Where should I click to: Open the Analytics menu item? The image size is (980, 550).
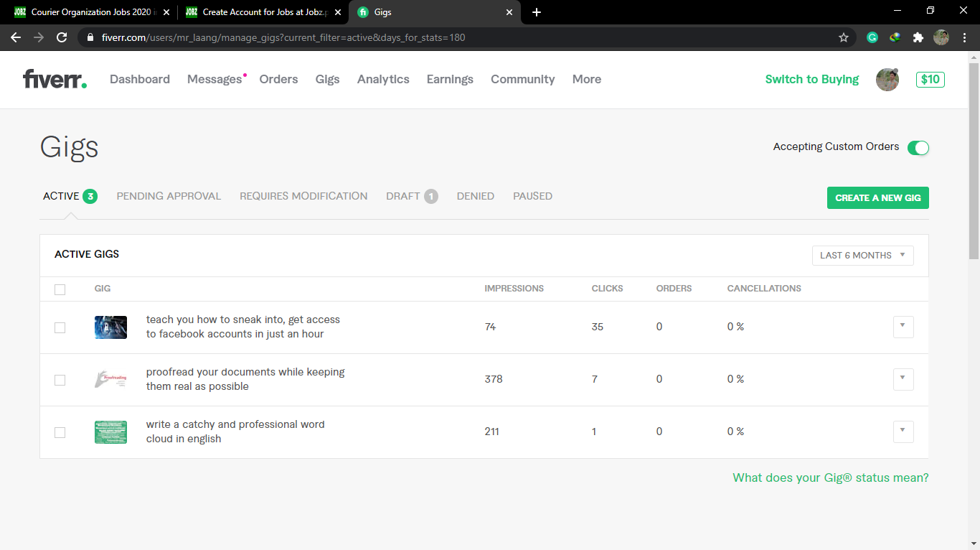383,79
